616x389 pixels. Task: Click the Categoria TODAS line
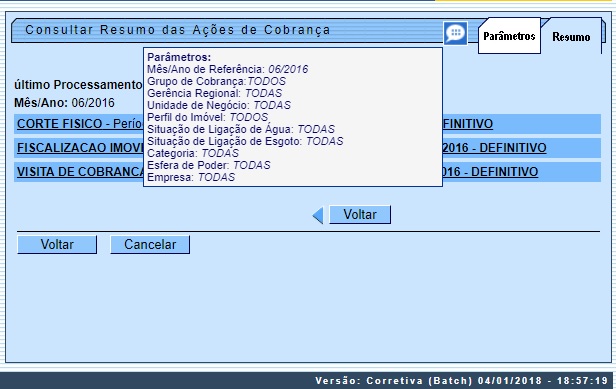click(193, 153)
